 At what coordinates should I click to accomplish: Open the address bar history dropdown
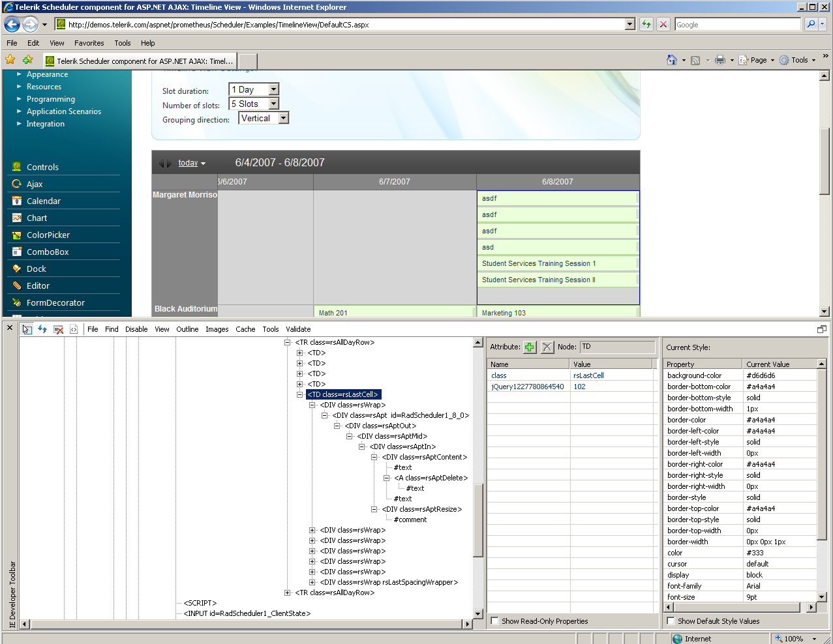click(630, 24)
